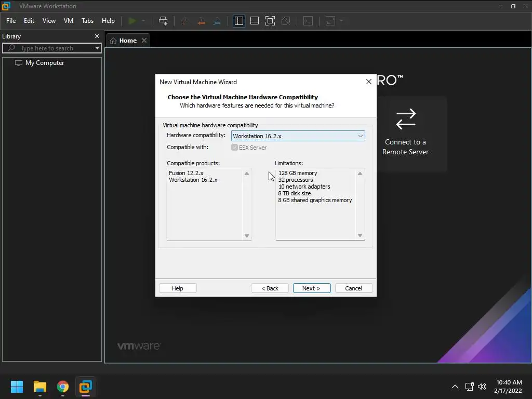Click the limitations list scroll down arrow
The width and height of the screenshot is (532, 399).
coord(360,235)
